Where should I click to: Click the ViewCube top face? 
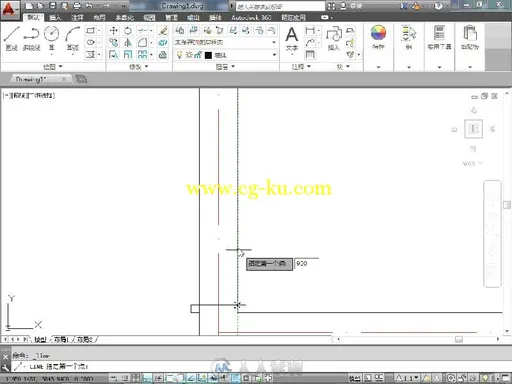[x=473, y=129]
